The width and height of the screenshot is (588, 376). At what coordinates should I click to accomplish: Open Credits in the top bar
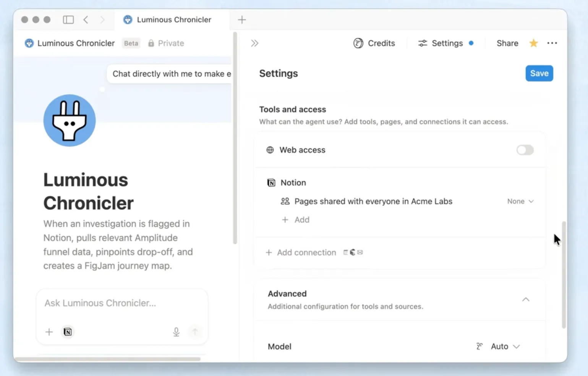(x=374, y=43)
